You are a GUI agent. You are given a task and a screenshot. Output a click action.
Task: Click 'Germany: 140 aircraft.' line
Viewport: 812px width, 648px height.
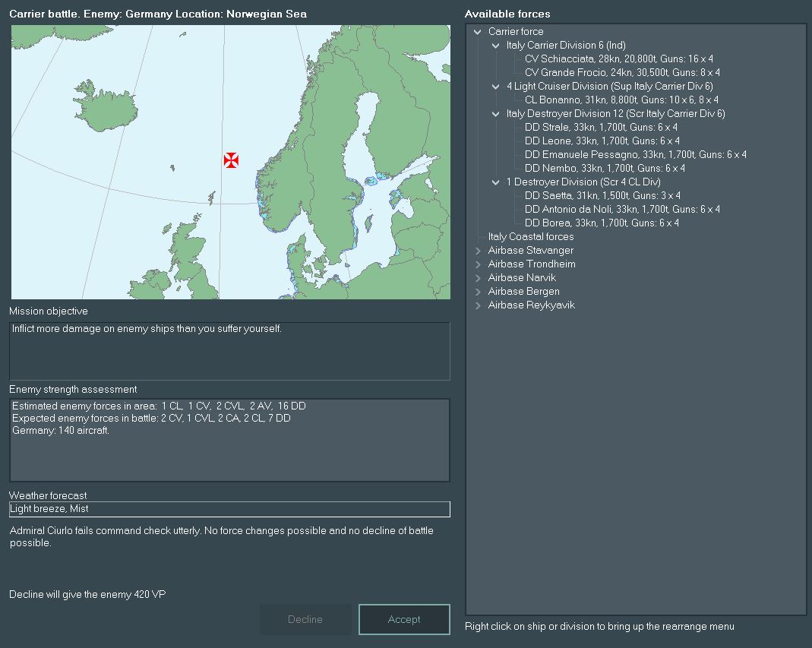[x=61, y=431]
